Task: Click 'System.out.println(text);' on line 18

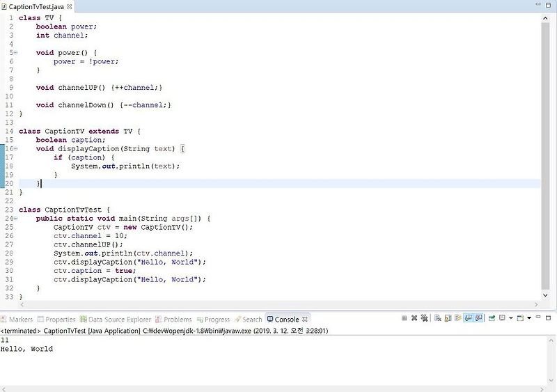Action: click(x=125, y=166)
